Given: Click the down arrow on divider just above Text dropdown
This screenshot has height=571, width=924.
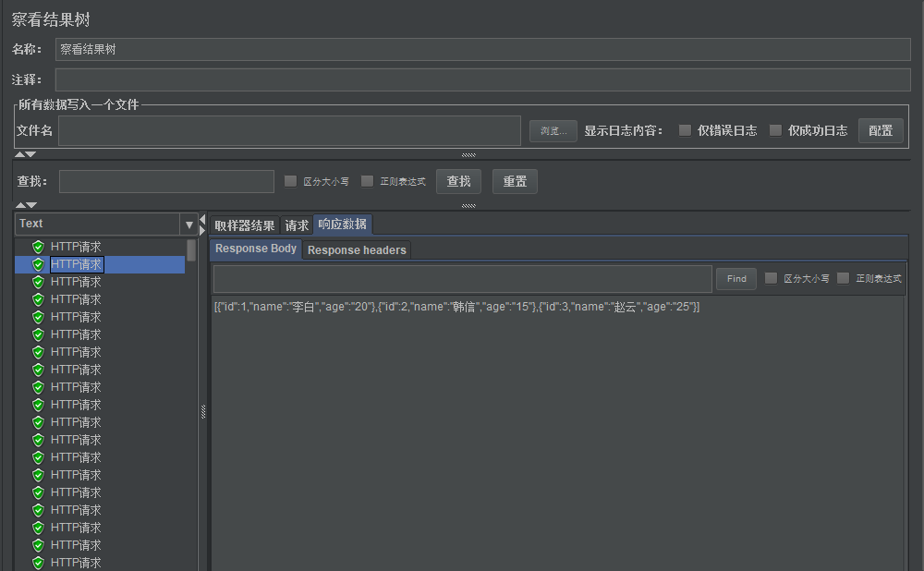Looking at the screenshot, I should (31, 205).
